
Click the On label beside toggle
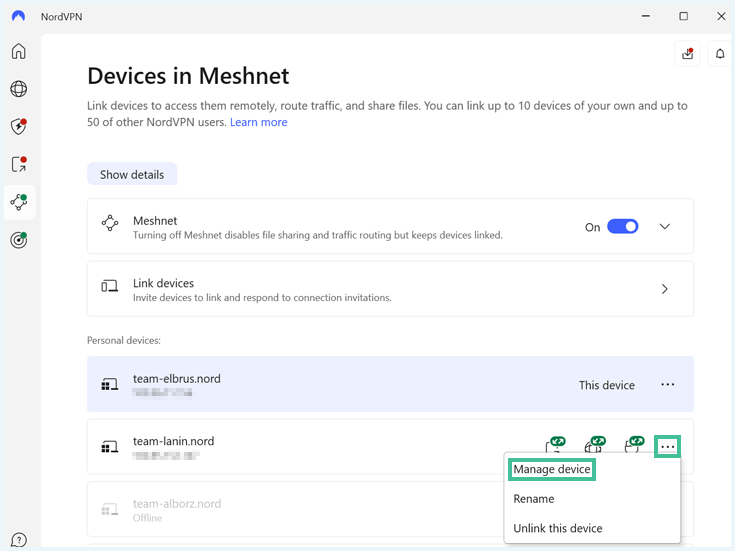pos(592,227)
